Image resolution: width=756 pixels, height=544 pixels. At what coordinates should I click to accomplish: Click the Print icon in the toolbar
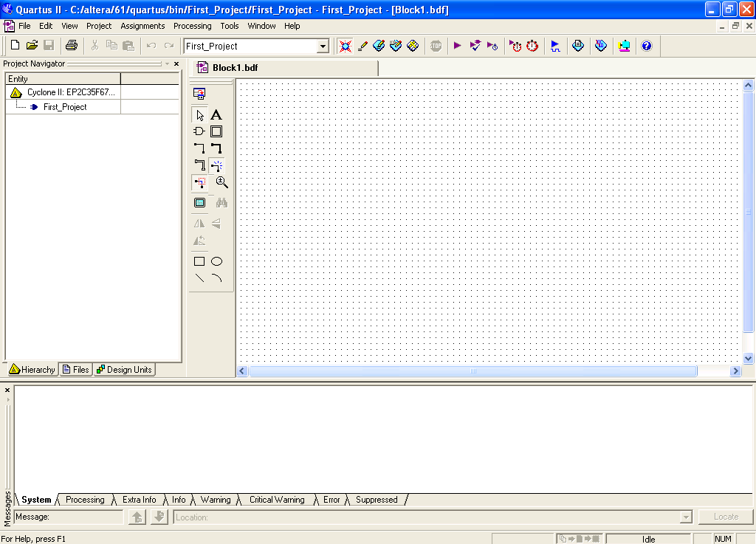pyautogui.click(x=72, y=45)
